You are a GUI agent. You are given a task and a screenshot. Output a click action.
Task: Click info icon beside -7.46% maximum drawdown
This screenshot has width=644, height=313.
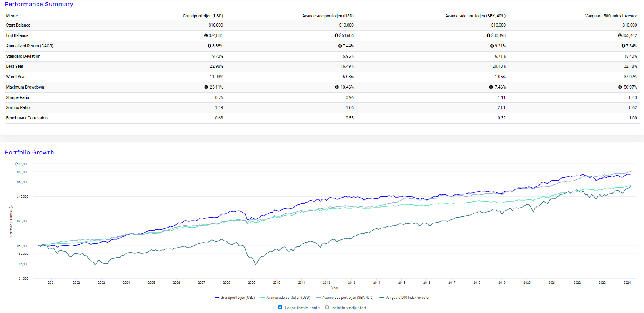pyautogui.click(x=491, y=87)
